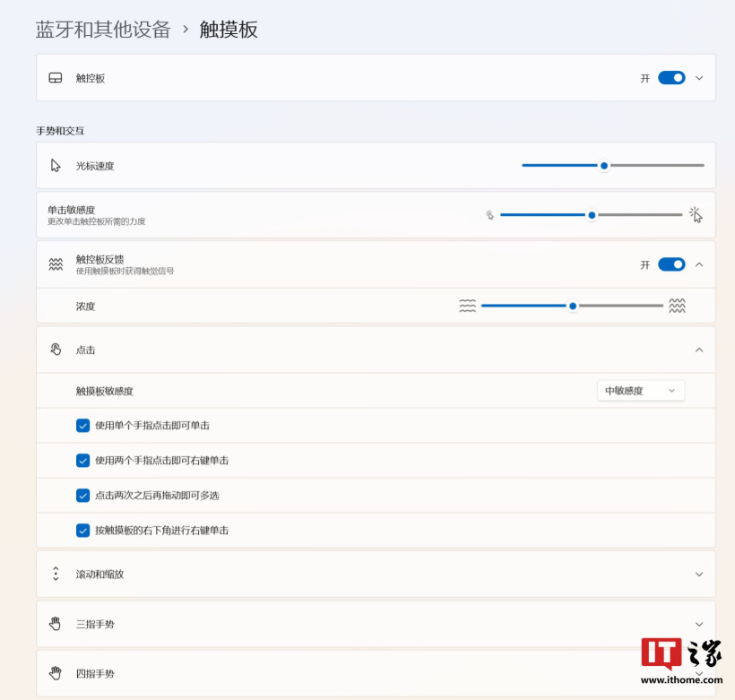Expand the 滚动和缩放 section

click(x=699, y=574)
